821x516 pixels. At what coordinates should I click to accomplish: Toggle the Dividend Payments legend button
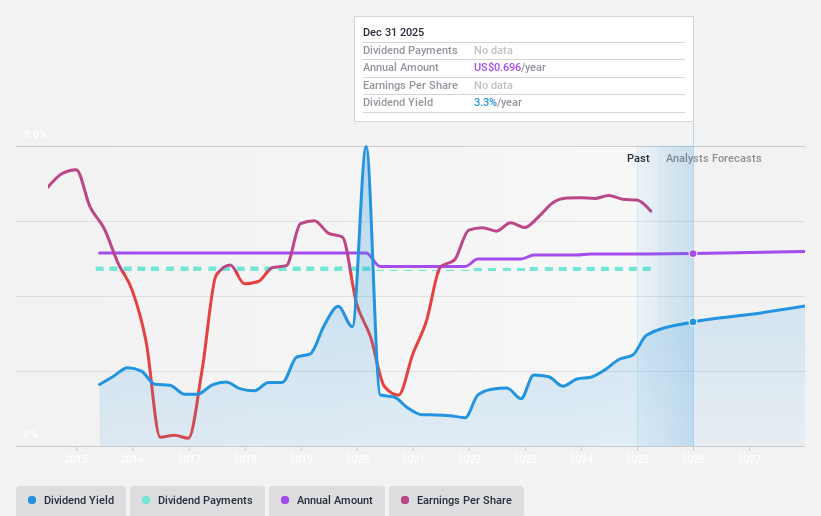197,500
